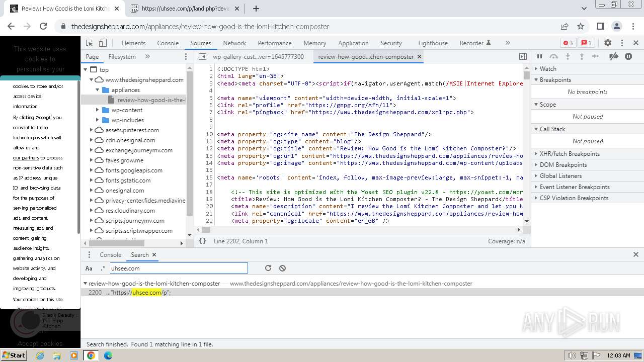Viewport: 644px width, 362px height.
Task: Hide the navigator sidebar
Action: click(202, 57)
